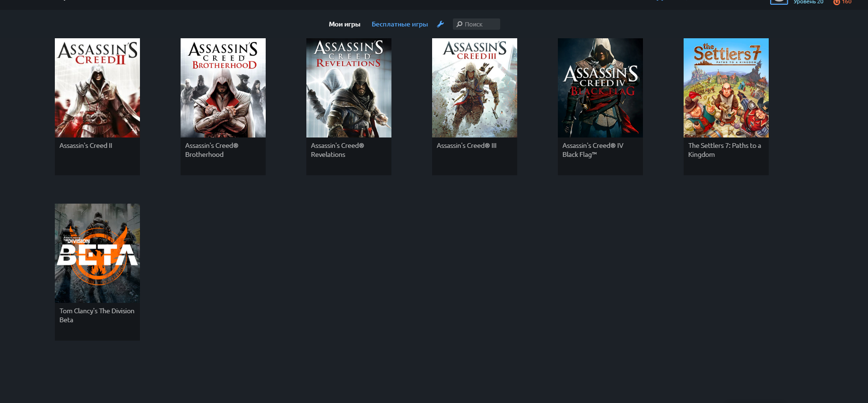Screen dimensions: 868x403
Task: Click "Tom Clancy's The Division Beta" title
Action: tap(97, 316)
